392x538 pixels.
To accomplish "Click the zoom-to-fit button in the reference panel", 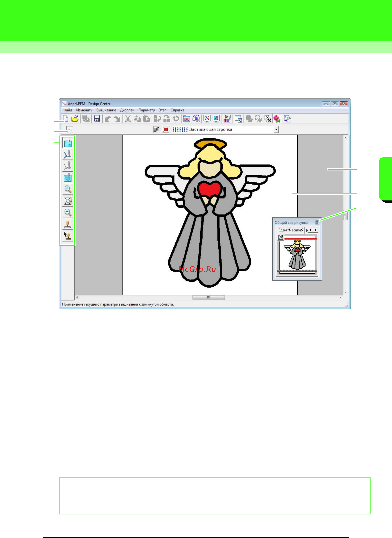I will pyautogui.click(x=281, y=237).
